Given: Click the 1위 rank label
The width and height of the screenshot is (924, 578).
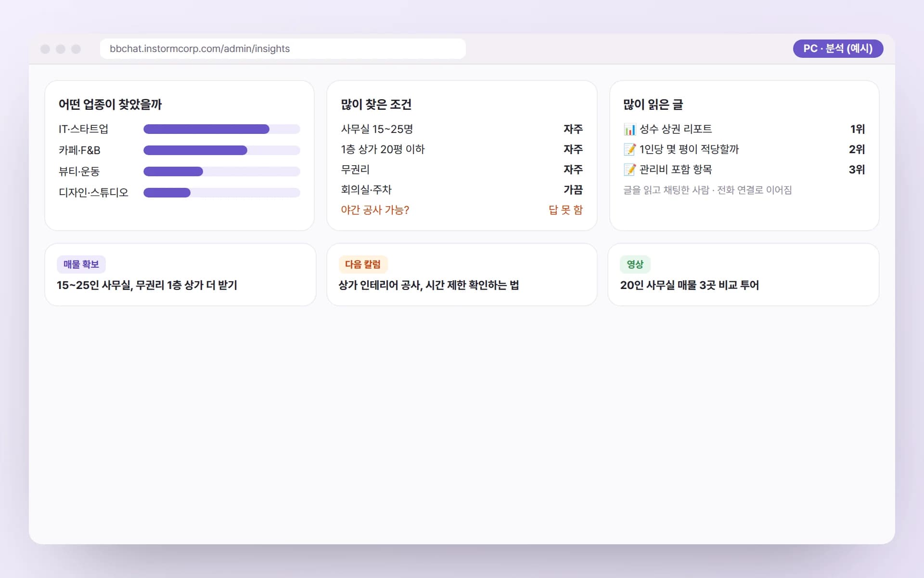Looking at the screenshot, I should pos(858,129).
